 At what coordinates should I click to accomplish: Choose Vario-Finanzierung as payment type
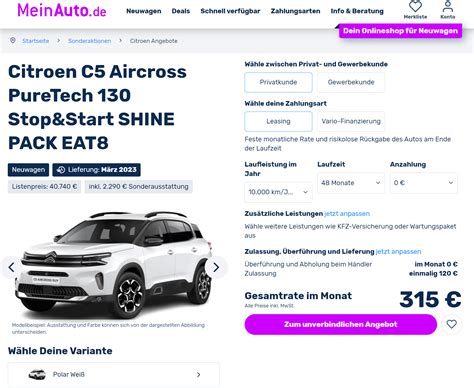(351, 121)
